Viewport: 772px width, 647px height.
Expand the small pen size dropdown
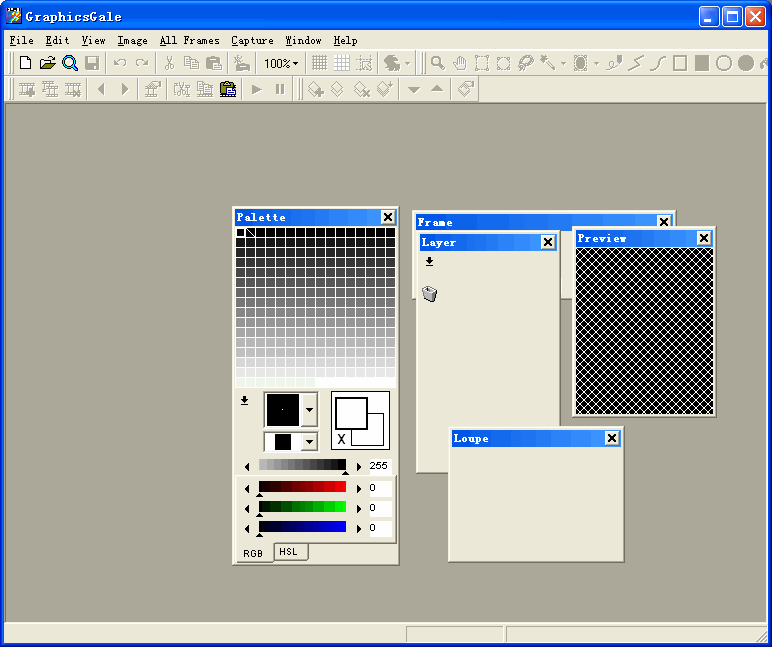click(x=309, y=442)
